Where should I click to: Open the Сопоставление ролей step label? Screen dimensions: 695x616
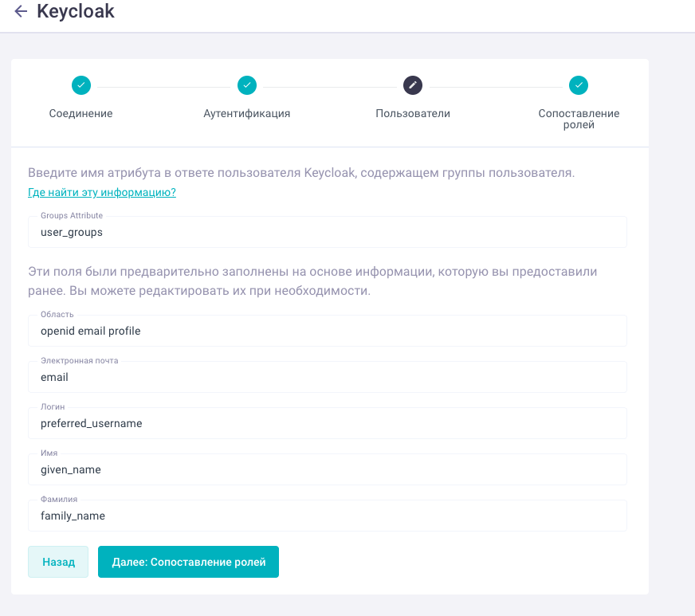579,119
